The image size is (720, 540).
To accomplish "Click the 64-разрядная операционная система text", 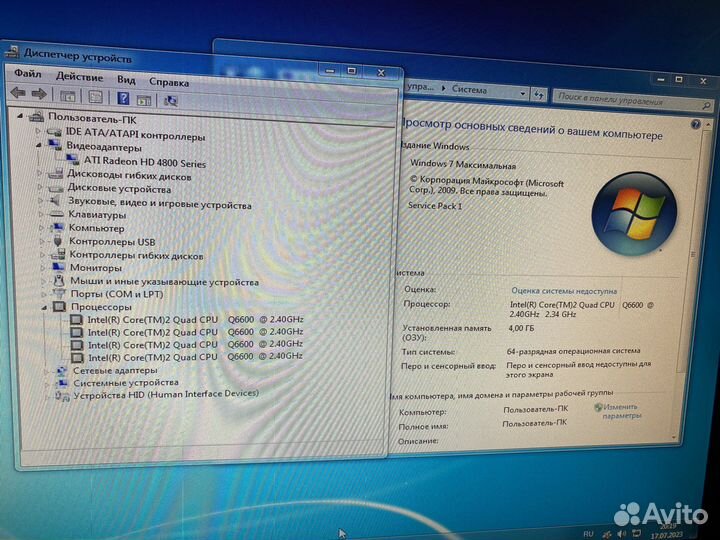I will click(573, 351).
